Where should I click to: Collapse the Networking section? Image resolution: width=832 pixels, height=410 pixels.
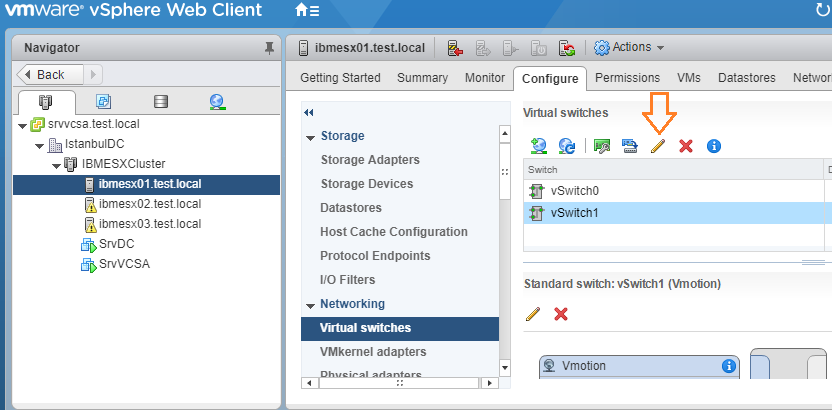pyautogui.click(x=310, y=306)
